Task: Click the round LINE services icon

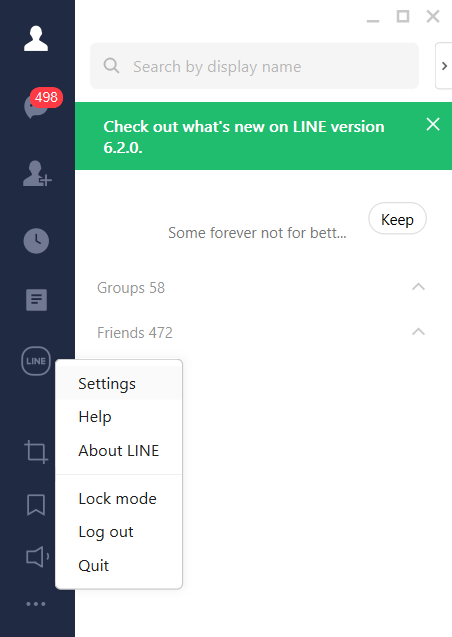Action: pyautogui.click(x=36, y=361)
